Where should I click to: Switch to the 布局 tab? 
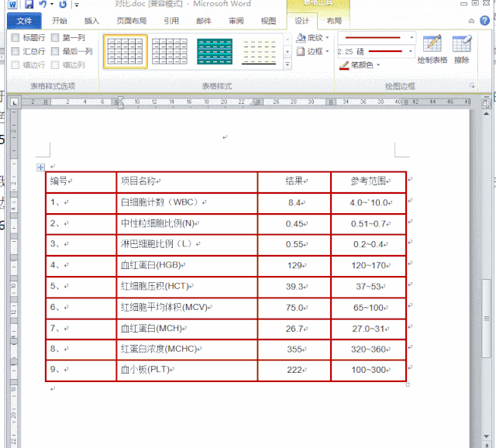[334, 21]
